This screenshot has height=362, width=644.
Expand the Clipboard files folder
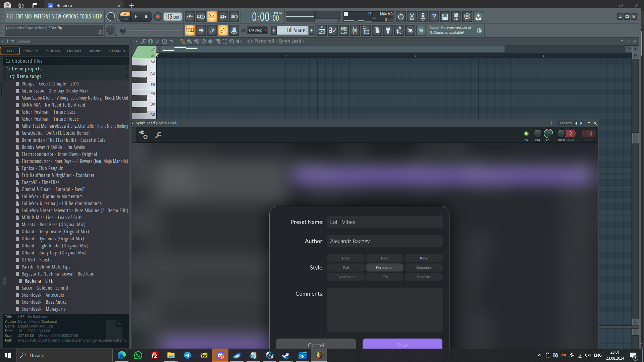(x=27, y=61)
